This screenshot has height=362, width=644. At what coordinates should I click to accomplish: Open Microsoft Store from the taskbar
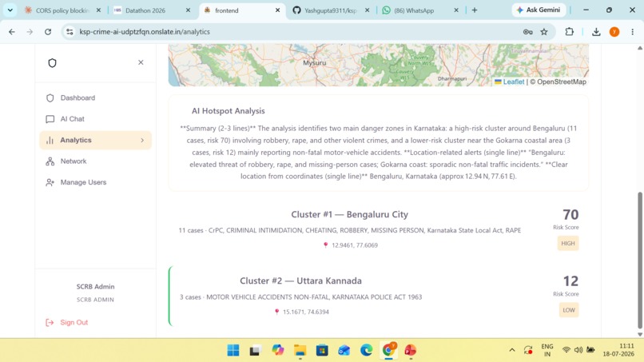coord(322,350)
